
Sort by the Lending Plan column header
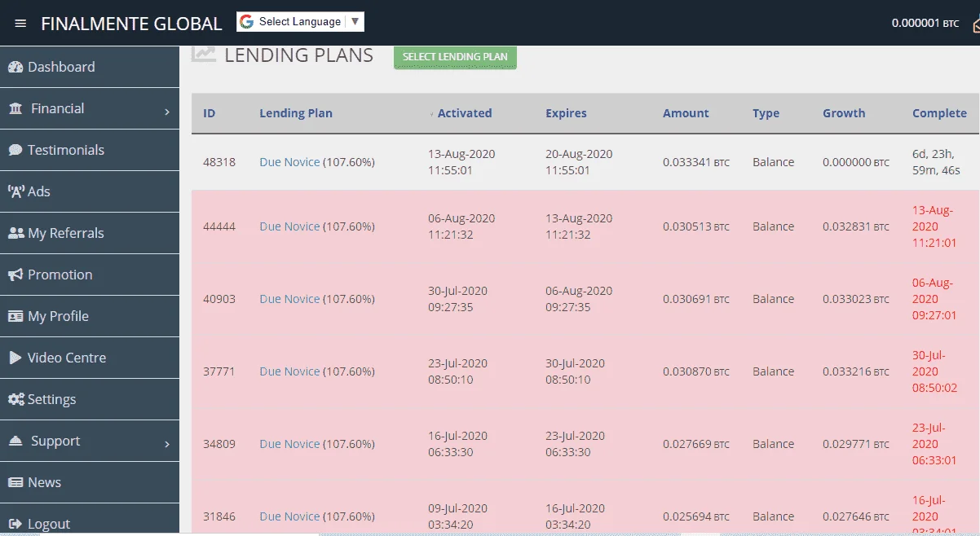(296, 113)
